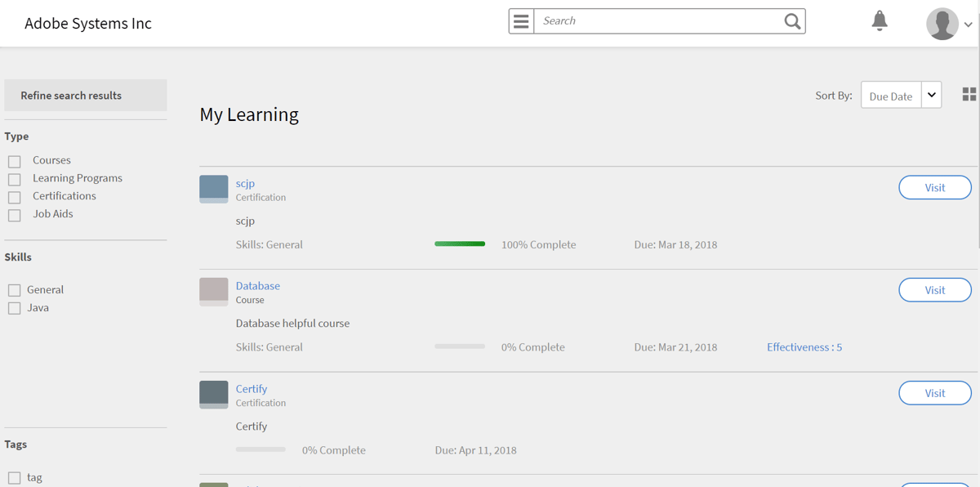Open the Database course link
980x487 pixels.
257,285
